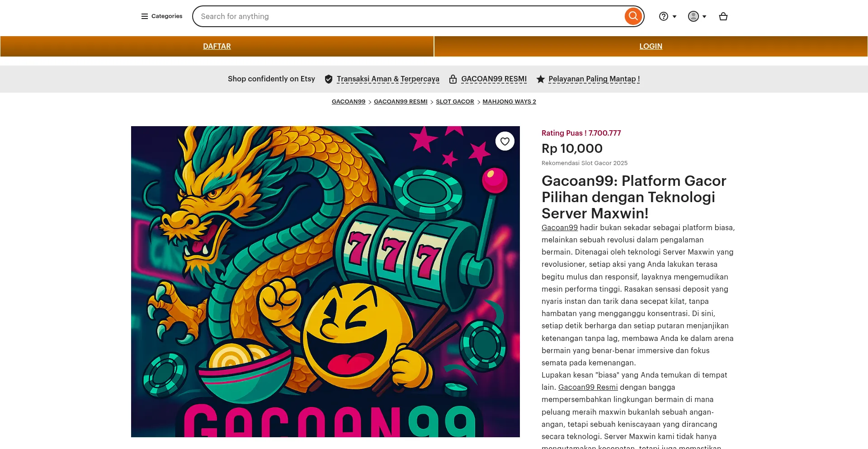Open the SLOT GACOR breadcrumb link
This screenshot has width=868, height=449.
[x=455, y=101]
